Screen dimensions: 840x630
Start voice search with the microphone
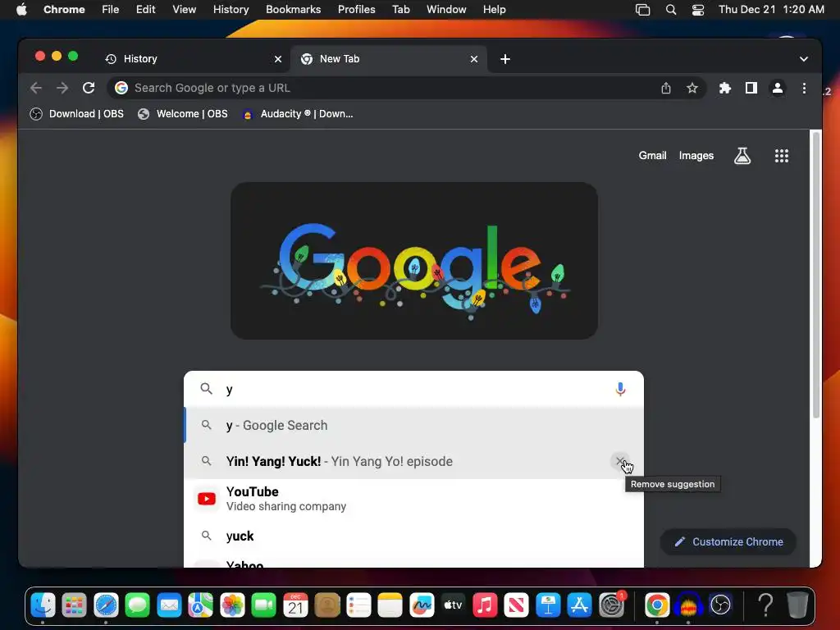tap(620, 389)
